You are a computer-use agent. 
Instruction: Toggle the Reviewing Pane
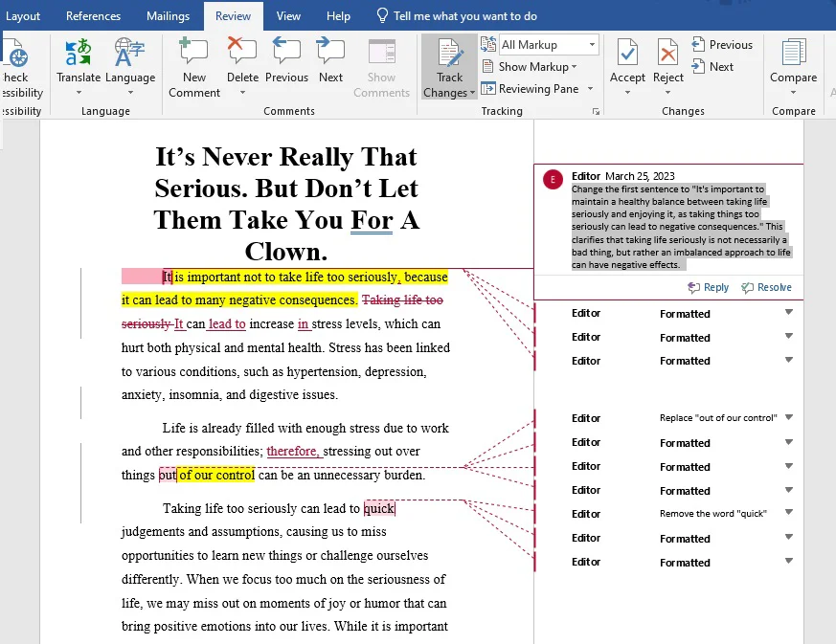(x=538, y=89)
